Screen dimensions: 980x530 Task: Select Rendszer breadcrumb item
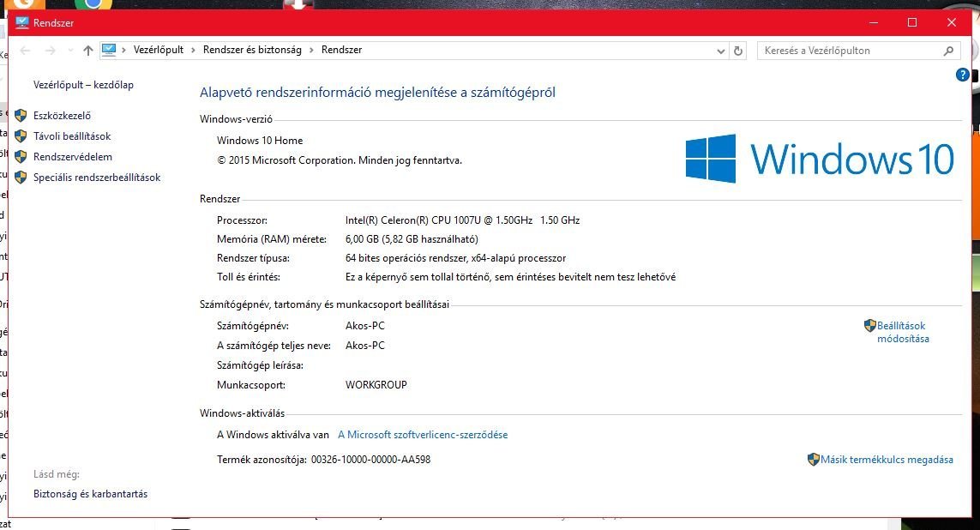(341, 50)
